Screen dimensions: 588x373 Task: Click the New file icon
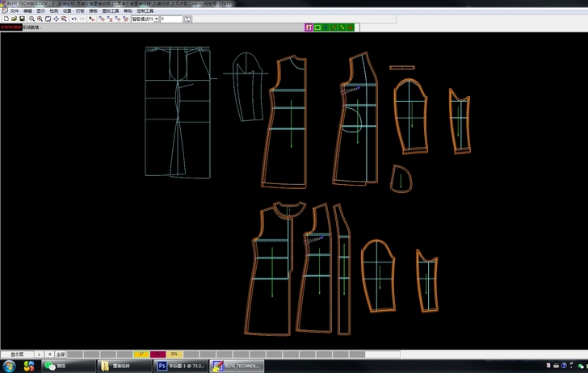coord(6,19)
